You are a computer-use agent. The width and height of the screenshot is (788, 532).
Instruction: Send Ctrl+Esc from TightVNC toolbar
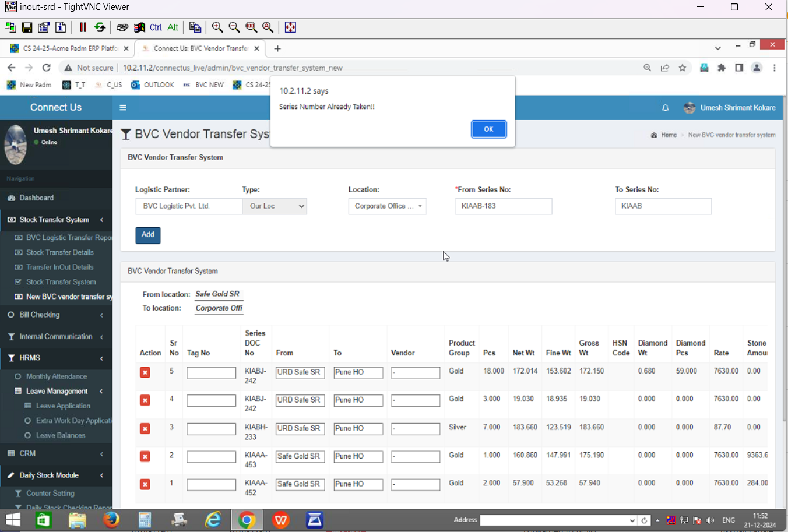coord(139,27)
